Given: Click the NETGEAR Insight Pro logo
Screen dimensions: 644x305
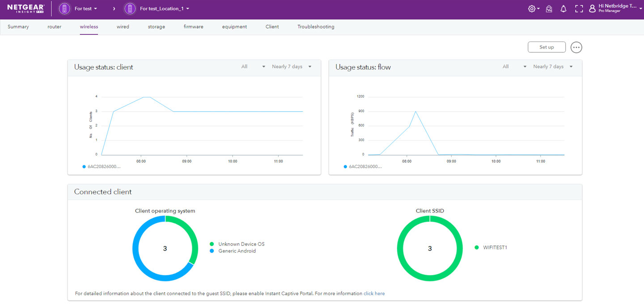Looking at the screenshot, I should coord(26,8).
